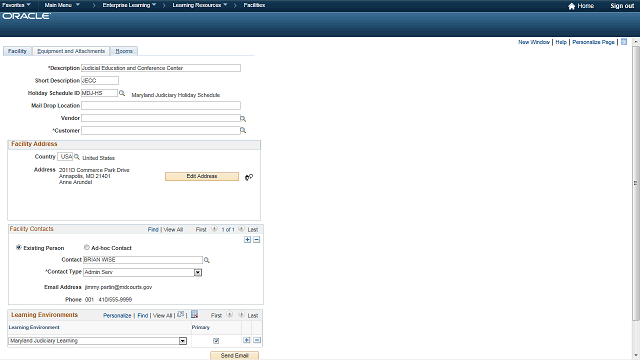Show previous Learning Environments row arrow

tap(230, 315)
